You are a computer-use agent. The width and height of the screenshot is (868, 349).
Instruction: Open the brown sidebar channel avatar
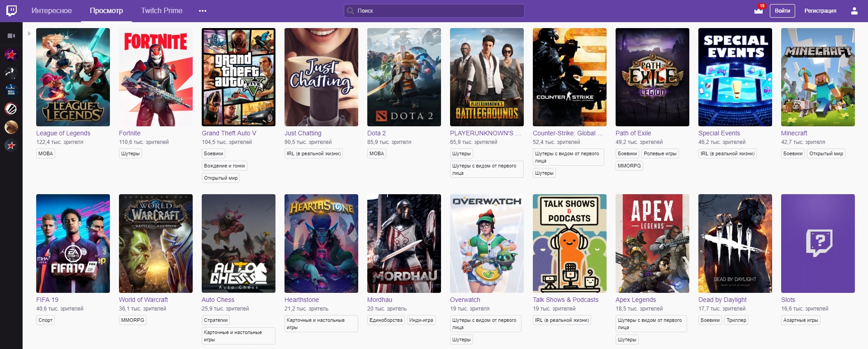coord(11,127)
